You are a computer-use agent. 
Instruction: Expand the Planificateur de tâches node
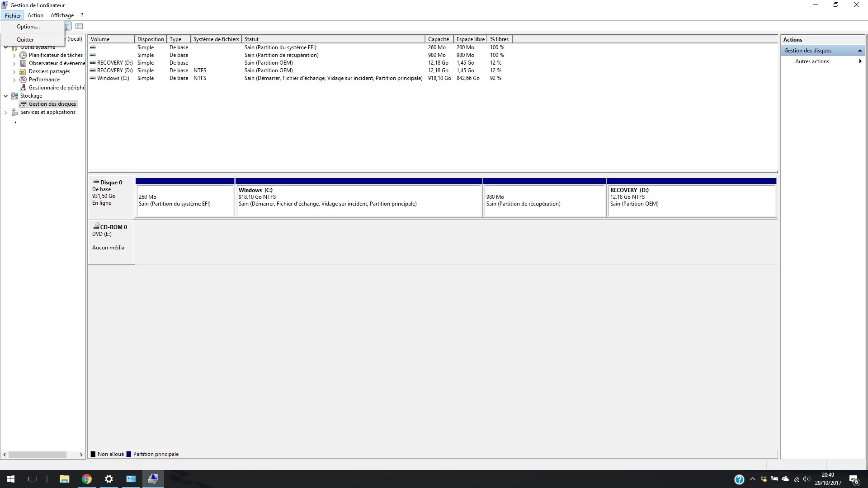coord(14,55)
